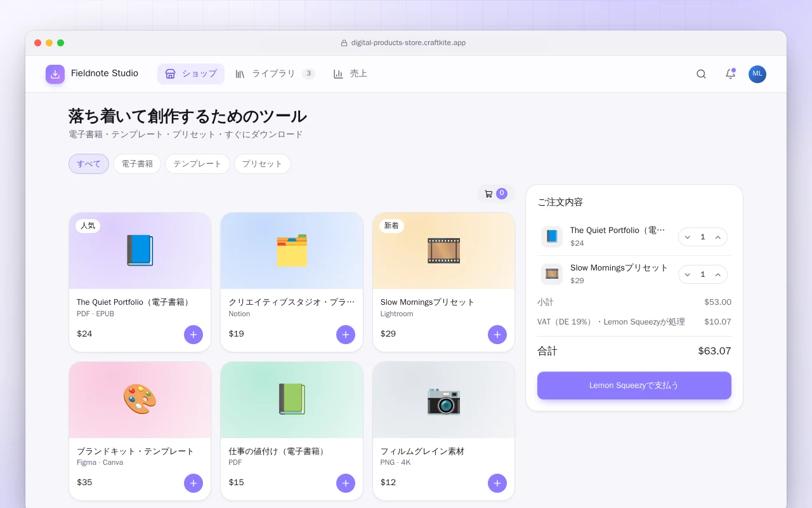Click the 新着 badge

click(391, 226)
